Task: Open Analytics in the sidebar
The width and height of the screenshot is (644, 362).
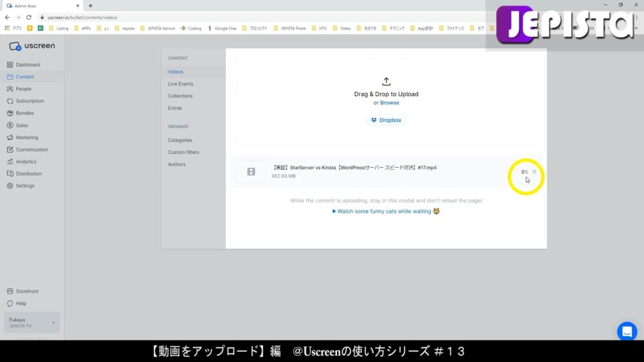Action: click(x=21, y=162)
